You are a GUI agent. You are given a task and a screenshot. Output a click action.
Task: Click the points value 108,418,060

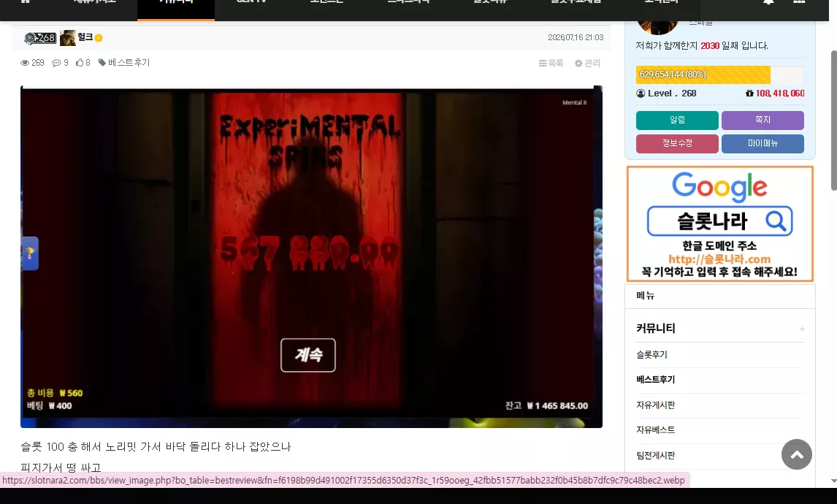[x=780, y=93]
